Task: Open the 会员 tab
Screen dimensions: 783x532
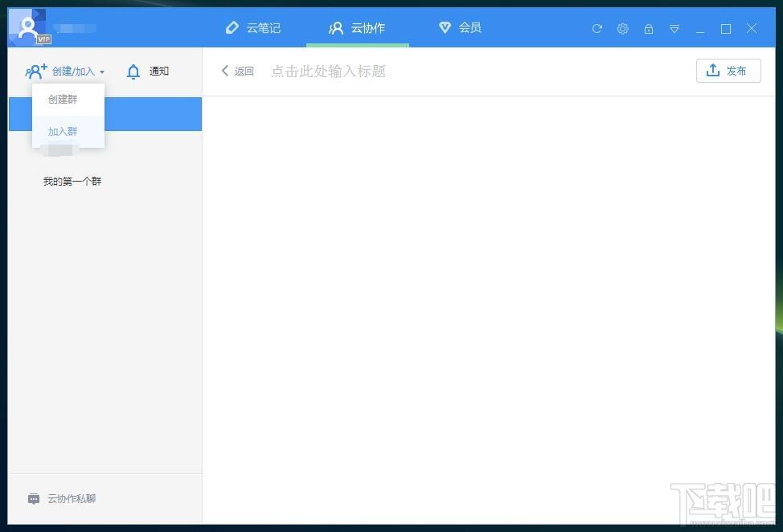Action: pos(460,27)
